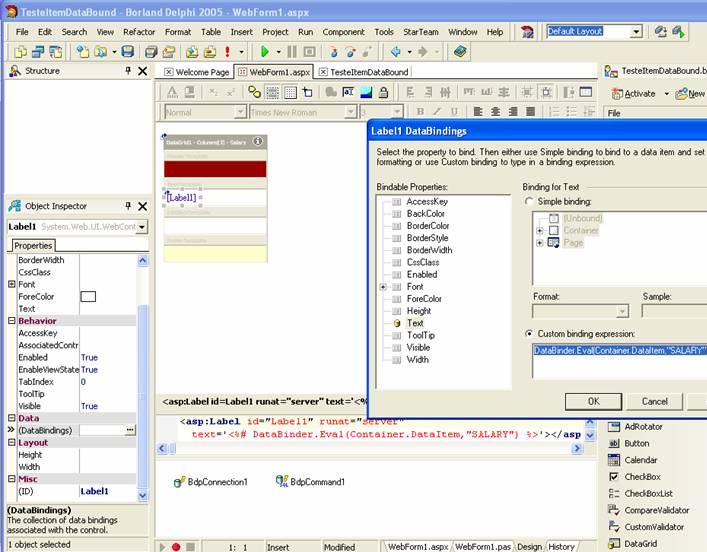Click the align center icon
Image resolution: width=707 pixels, height=552 pixels.
pyautogui.click(x=496, y=111)
